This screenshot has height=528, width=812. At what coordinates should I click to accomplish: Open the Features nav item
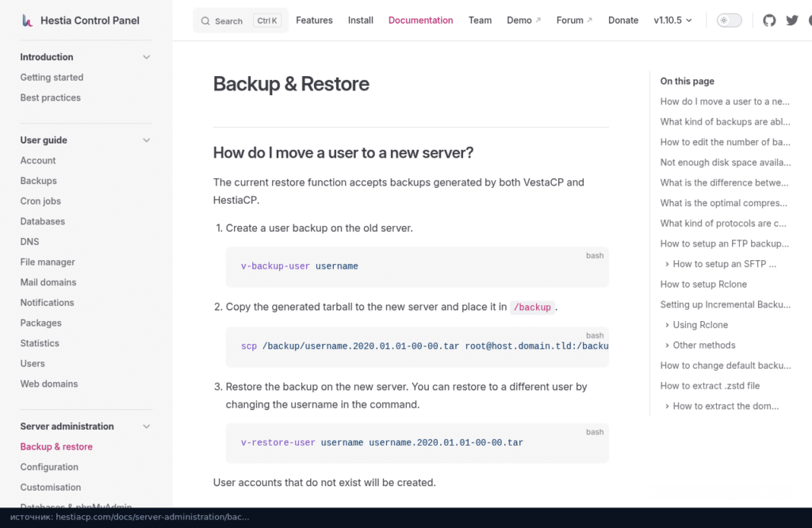[x=314, y=20]
